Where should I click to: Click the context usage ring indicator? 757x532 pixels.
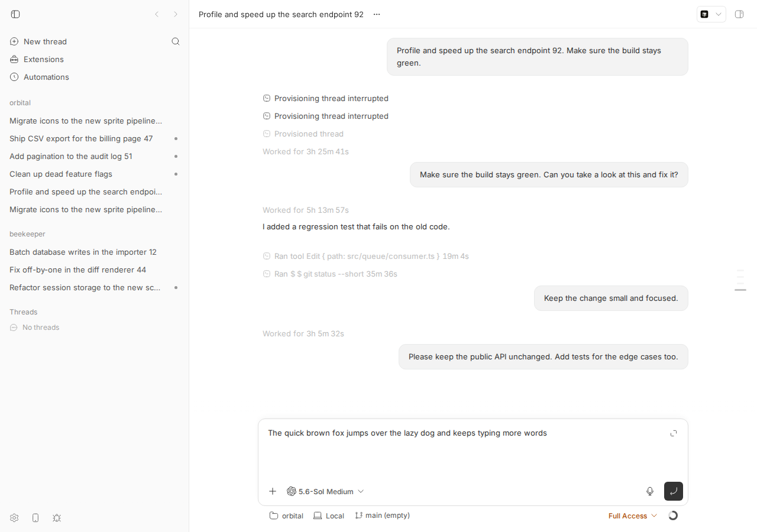[x=673, y=515]
